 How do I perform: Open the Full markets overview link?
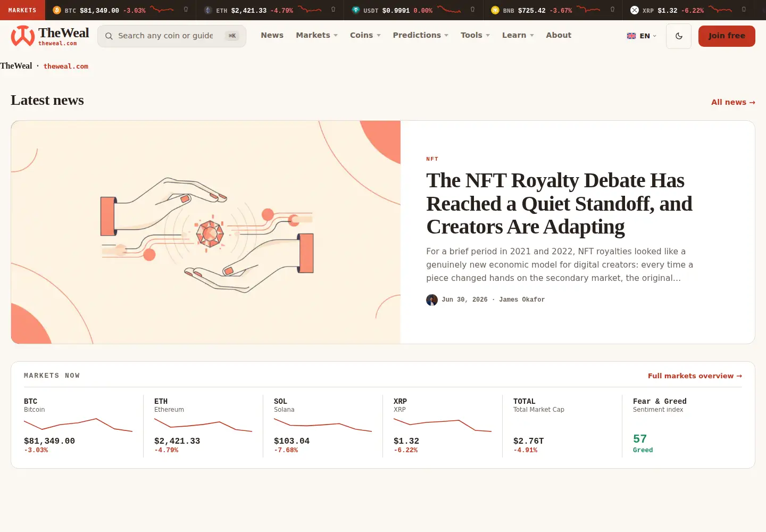[695, 376]
